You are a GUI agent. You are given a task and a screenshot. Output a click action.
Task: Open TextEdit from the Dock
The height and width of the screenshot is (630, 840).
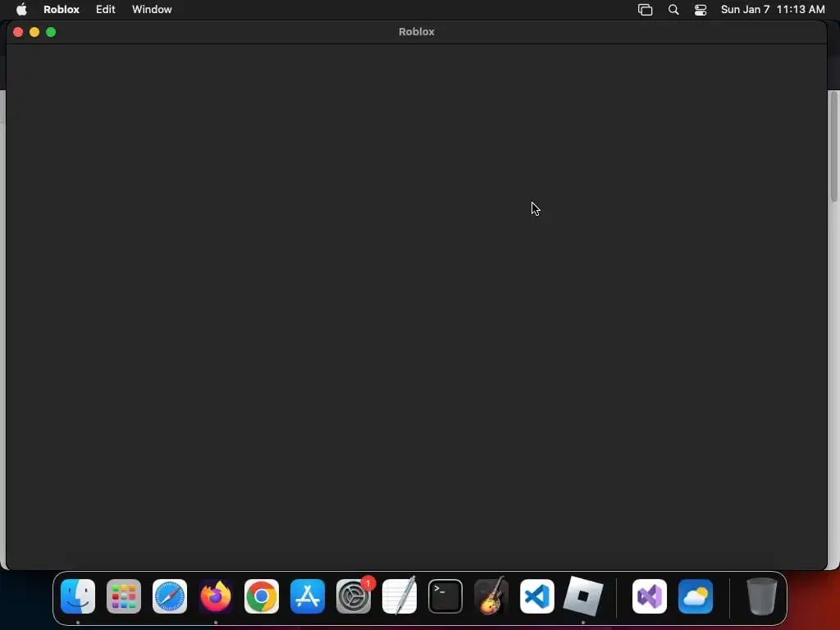pos(399,596)
